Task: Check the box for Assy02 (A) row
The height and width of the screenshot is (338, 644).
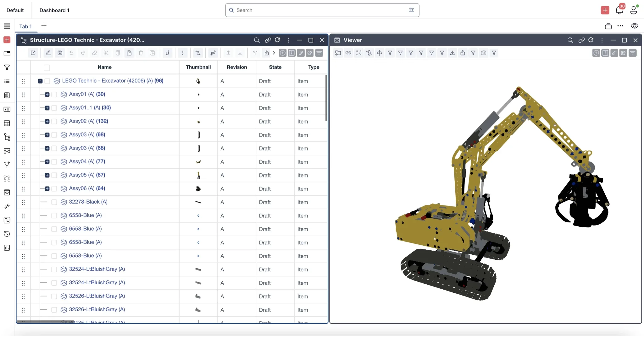Action: point(54,122)
